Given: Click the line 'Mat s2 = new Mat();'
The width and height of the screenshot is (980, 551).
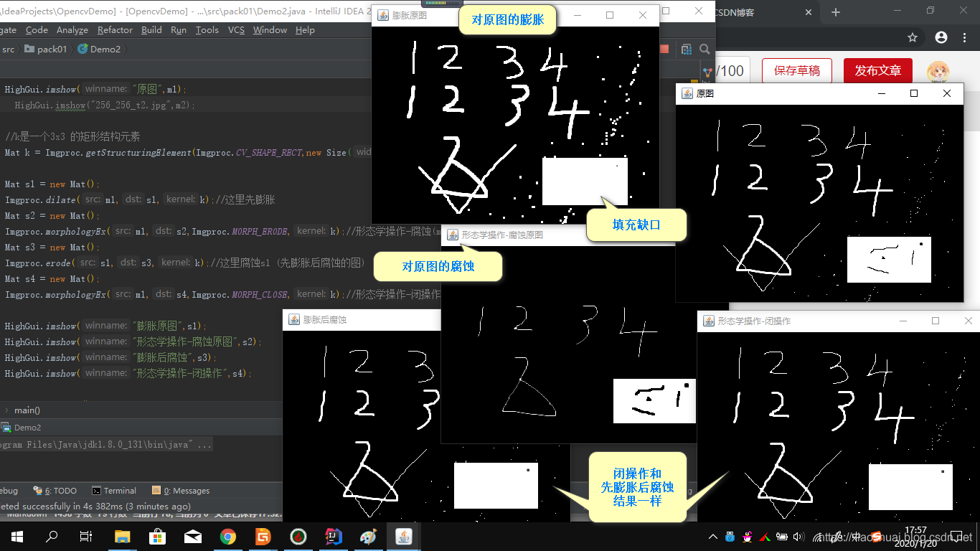Looking at the screenshot, I should tap(52, 215).
